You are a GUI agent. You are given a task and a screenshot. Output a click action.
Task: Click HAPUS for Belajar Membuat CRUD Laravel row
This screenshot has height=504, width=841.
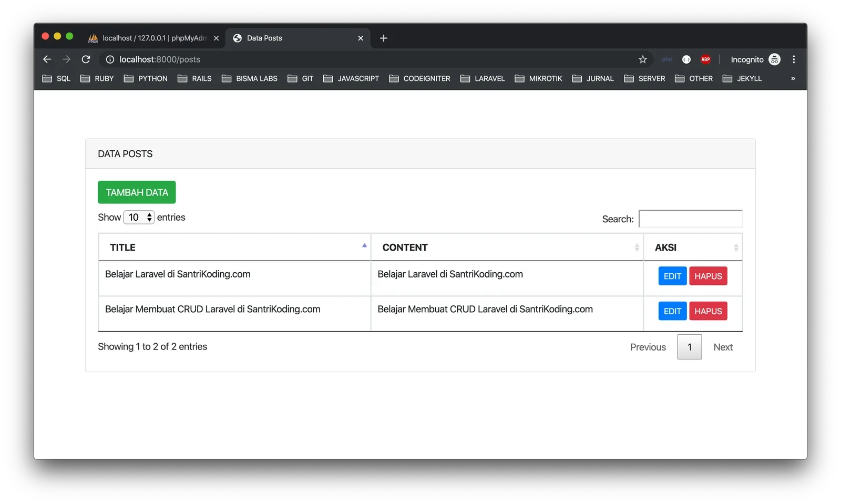(x=708, y=311)
